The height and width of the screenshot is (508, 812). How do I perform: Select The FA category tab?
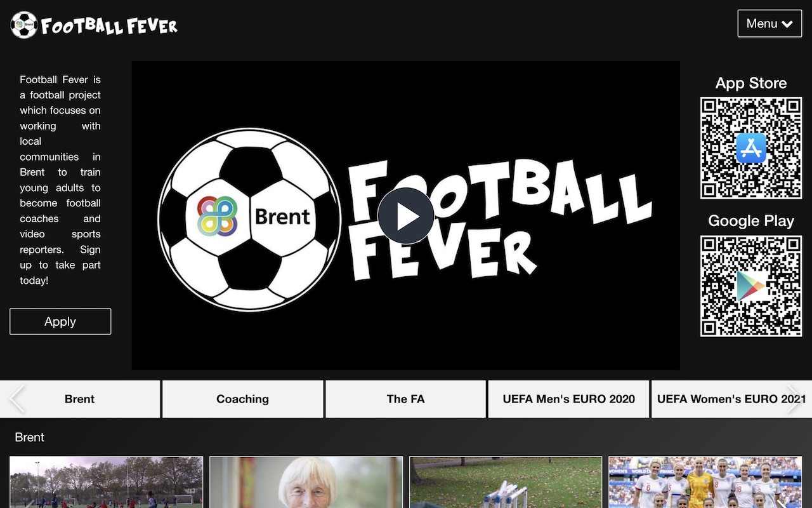[x=405, y=399]
